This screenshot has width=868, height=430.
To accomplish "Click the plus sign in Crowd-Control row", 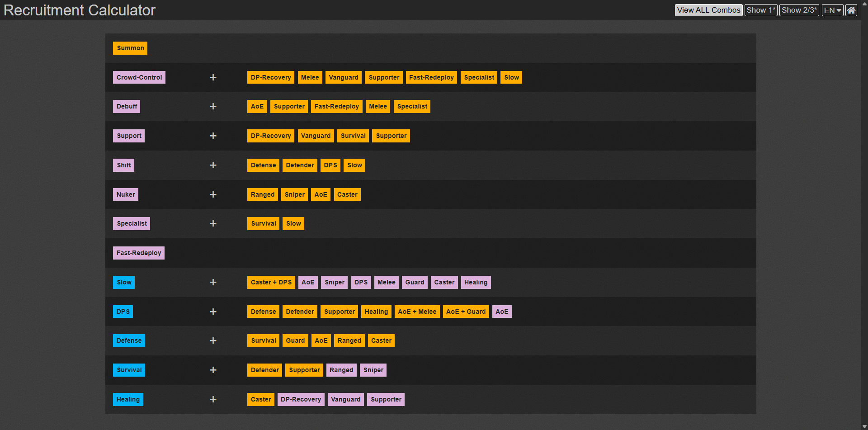I will point(213,77).
